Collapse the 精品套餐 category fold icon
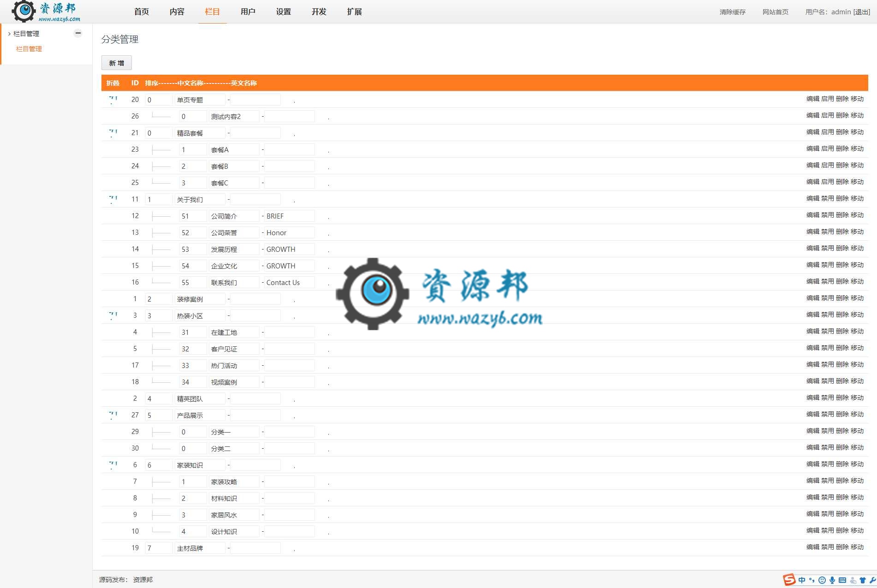The image size is (877, 588). coord(113,133)
